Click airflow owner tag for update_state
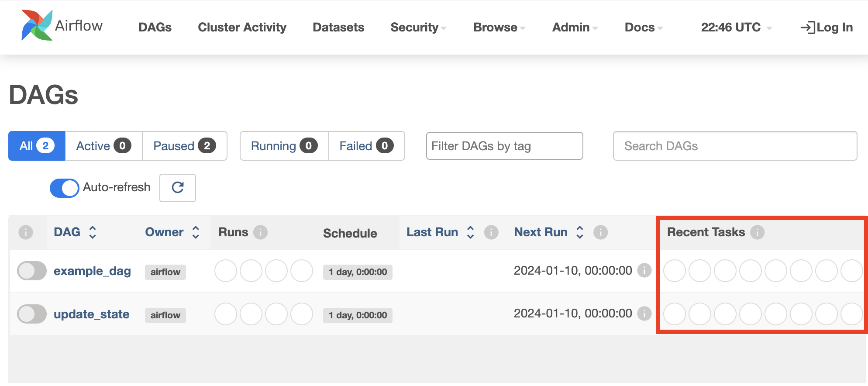868x386 pixels. click(x=165, y=315)
